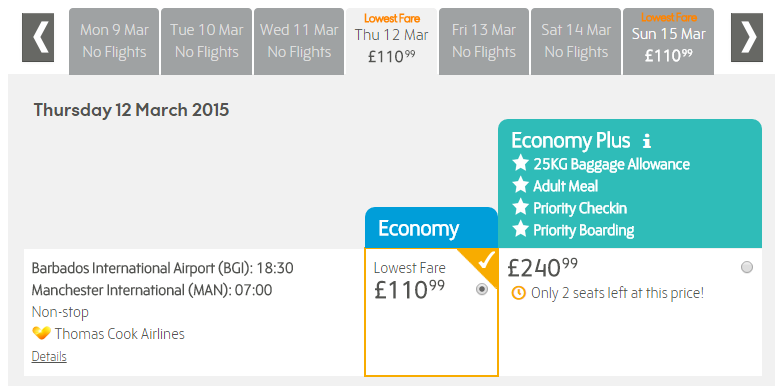Click the Economy Plus £240.99 price
Screen dimensions: 775x386
point(542,268)
